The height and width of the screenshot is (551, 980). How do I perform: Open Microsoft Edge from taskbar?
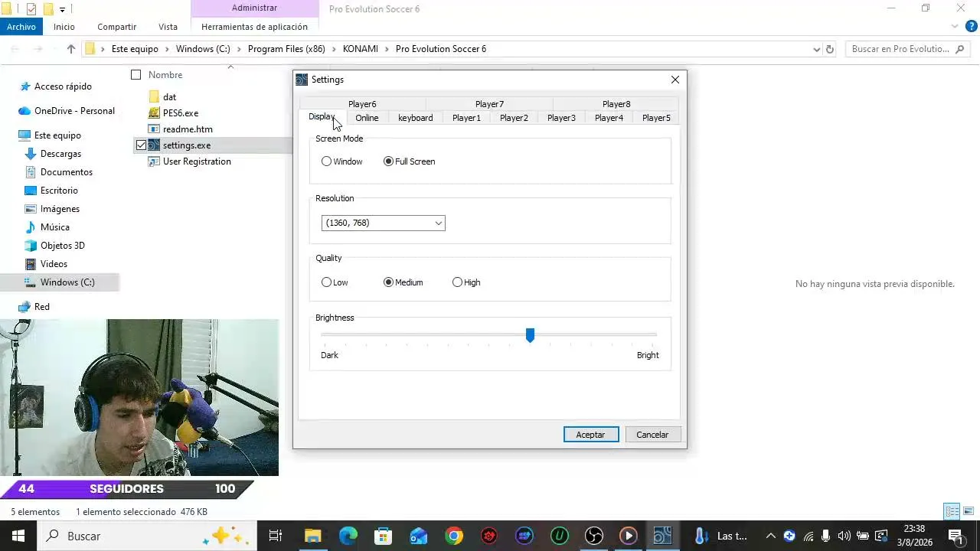348,536
